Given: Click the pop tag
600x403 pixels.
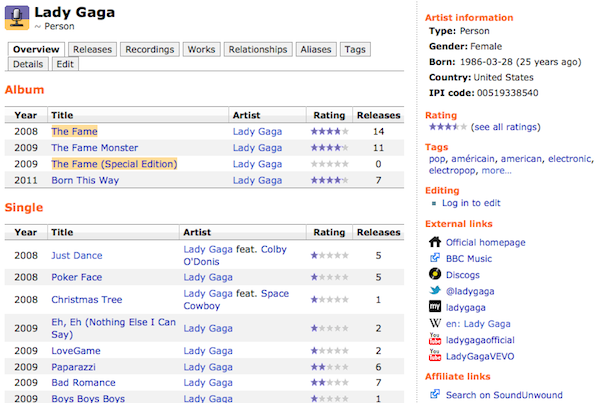Looking at the screenshot, I should click(x=437, y=159).
